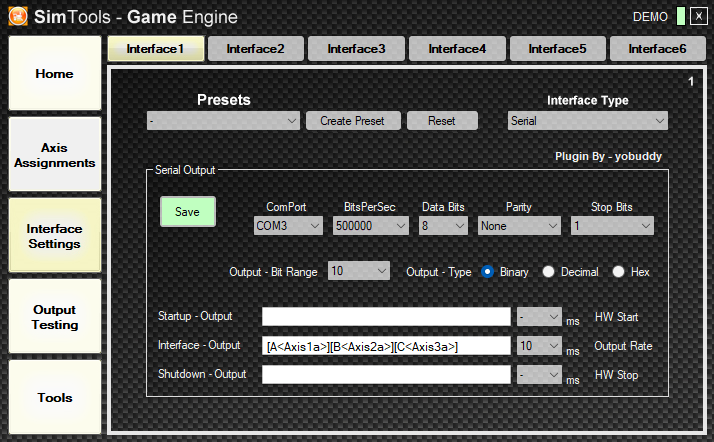Select Decimal output type
The height and width of the screenshot is (442, 714).
click(x=549, y=272)
